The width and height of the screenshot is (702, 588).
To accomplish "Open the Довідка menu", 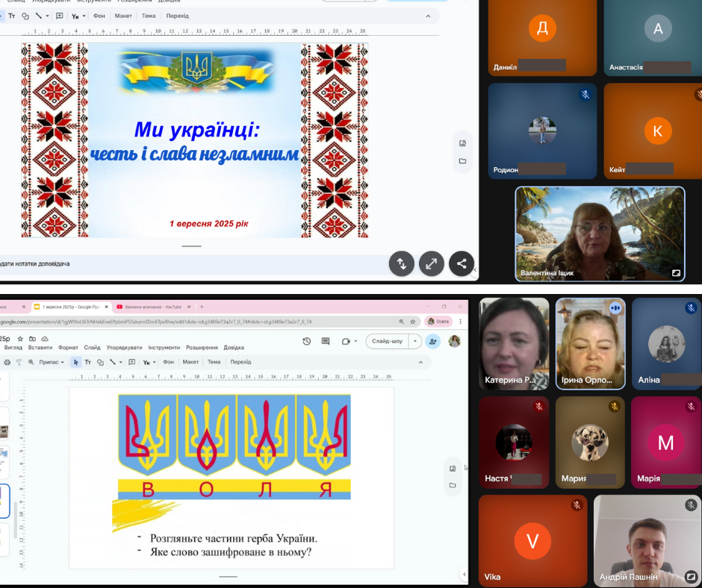I will (x=234, y=347).
